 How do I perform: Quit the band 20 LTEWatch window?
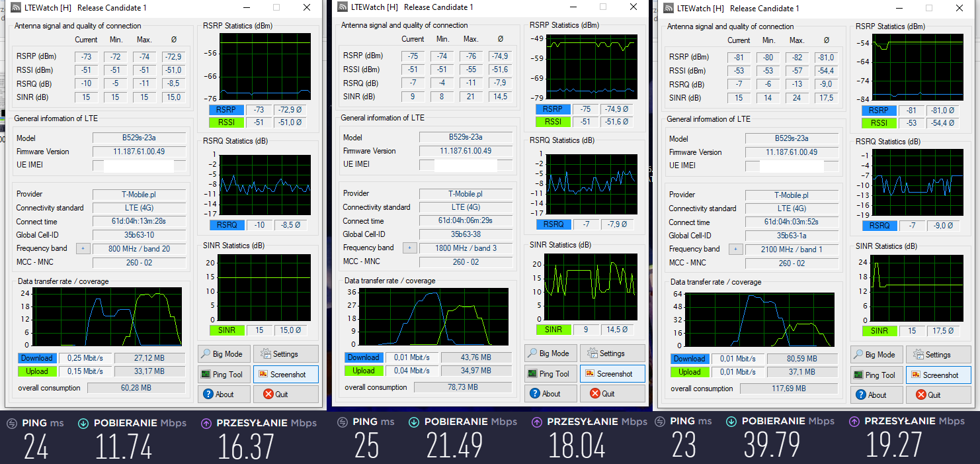click(x=285, y=394)
